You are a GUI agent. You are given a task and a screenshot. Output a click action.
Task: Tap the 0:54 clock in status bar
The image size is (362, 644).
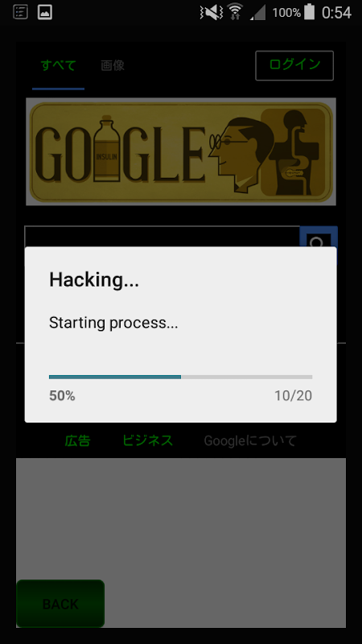(336, 13)
